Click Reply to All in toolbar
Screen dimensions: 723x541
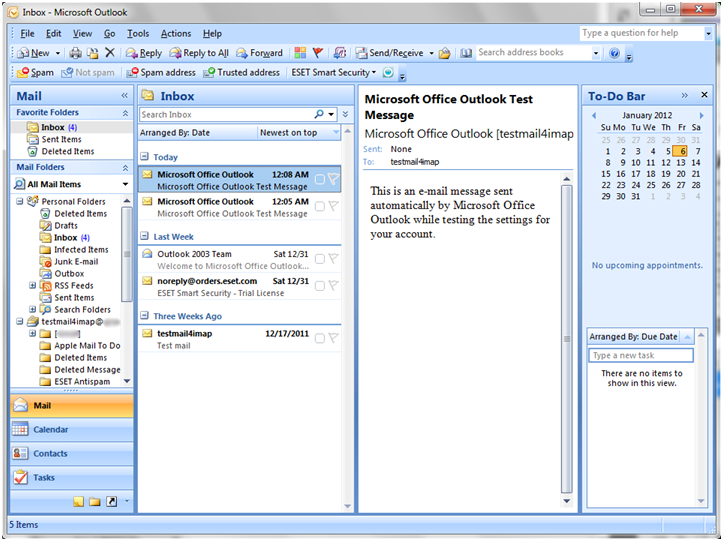(x=199, y=53)
